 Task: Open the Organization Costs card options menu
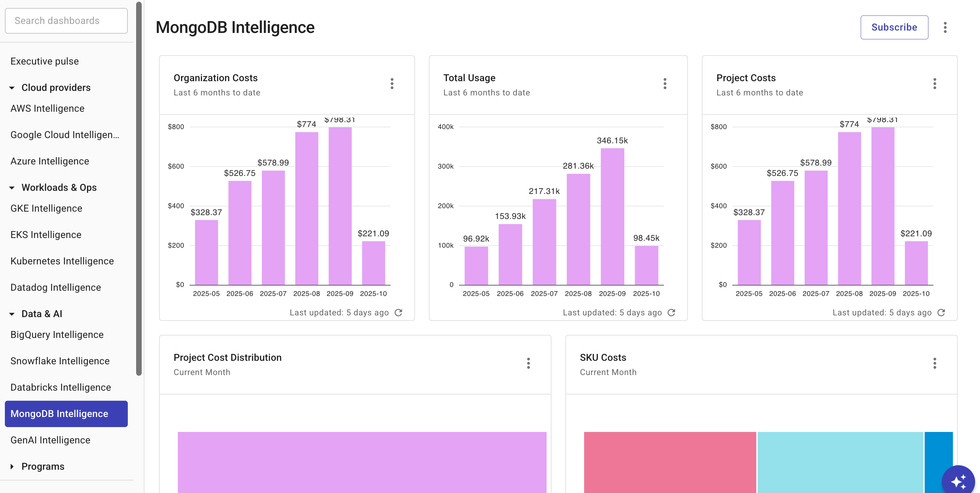pos(392,84)
